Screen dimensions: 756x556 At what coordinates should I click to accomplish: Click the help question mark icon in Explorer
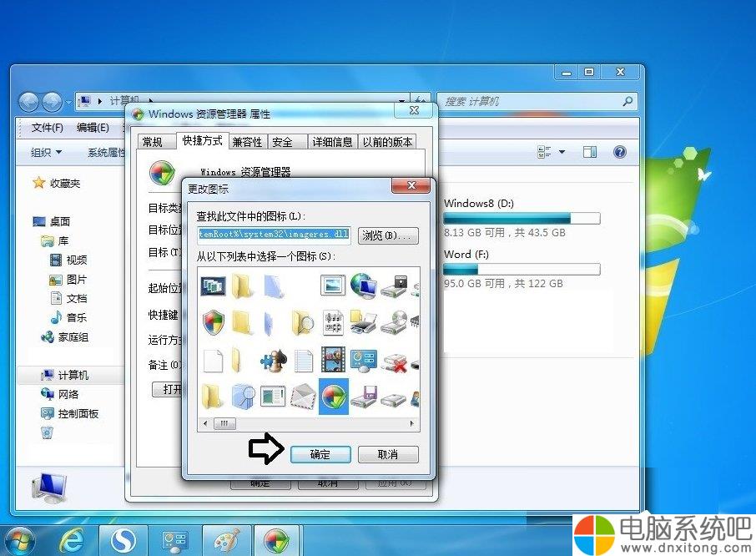pos(619,153)
